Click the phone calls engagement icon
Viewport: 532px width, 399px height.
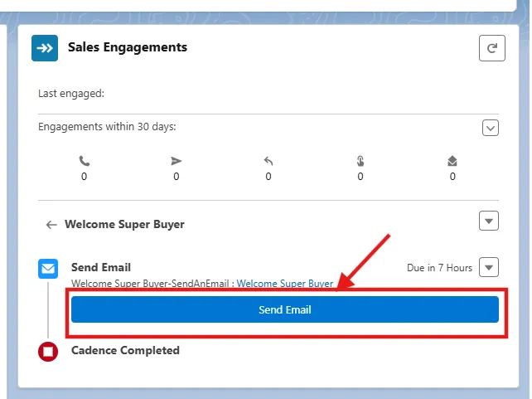84,161
